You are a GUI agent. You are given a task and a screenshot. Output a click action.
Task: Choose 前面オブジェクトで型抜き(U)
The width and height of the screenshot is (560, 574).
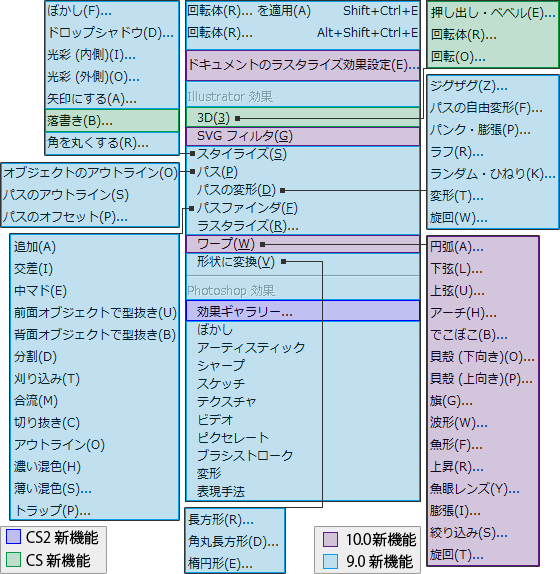click(x=94, y=313)
